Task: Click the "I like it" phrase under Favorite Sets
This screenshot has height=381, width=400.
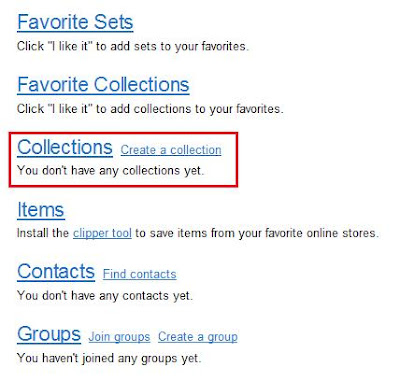Action: tap(70, 46)
